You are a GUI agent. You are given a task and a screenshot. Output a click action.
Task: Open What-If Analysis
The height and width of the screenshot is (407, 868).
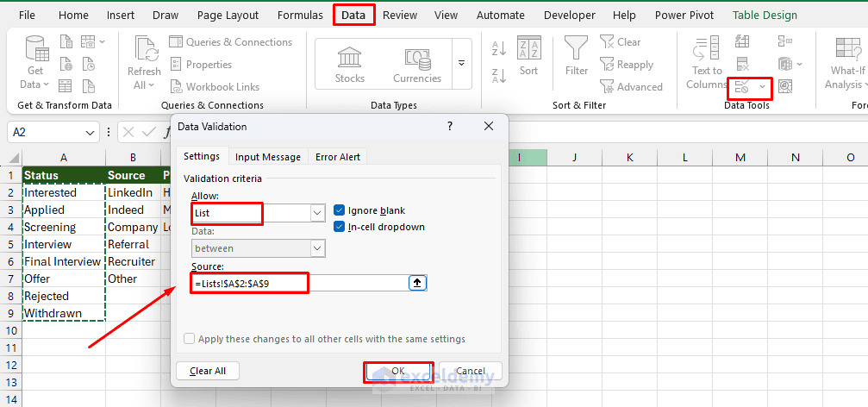click(x=847, y=61)
